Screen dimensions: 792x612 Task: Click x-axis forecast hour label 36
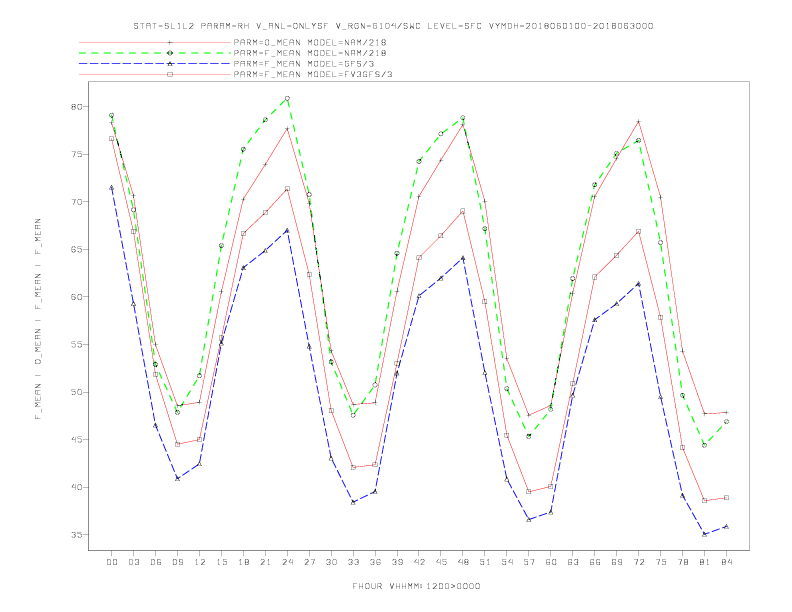375,562
